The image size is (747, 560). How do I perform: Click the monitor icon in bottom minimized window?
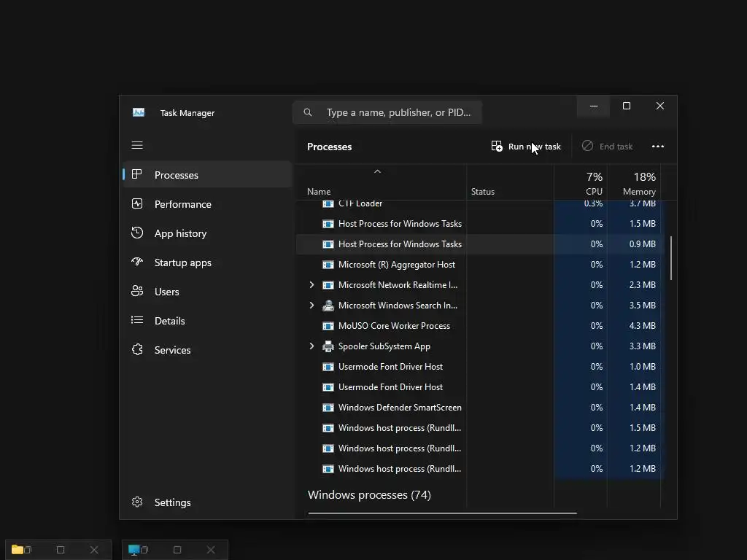tap(134, 550)
